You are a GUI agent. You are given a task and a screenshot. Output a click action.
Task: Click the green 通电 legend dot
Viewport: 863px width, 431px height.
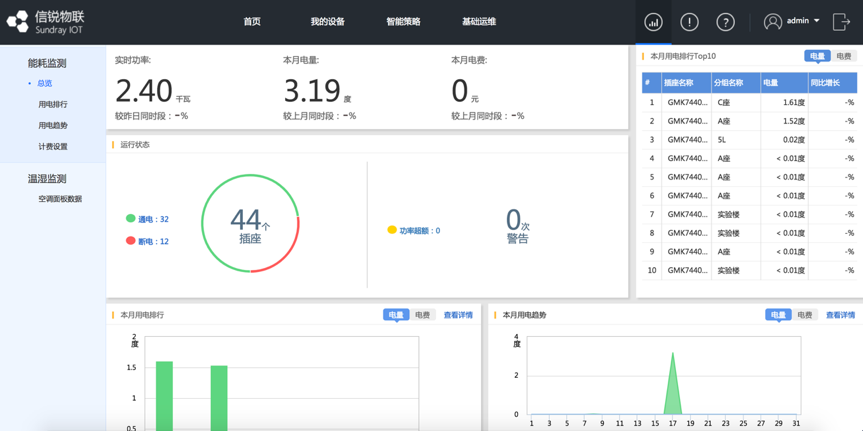point(130,219)
